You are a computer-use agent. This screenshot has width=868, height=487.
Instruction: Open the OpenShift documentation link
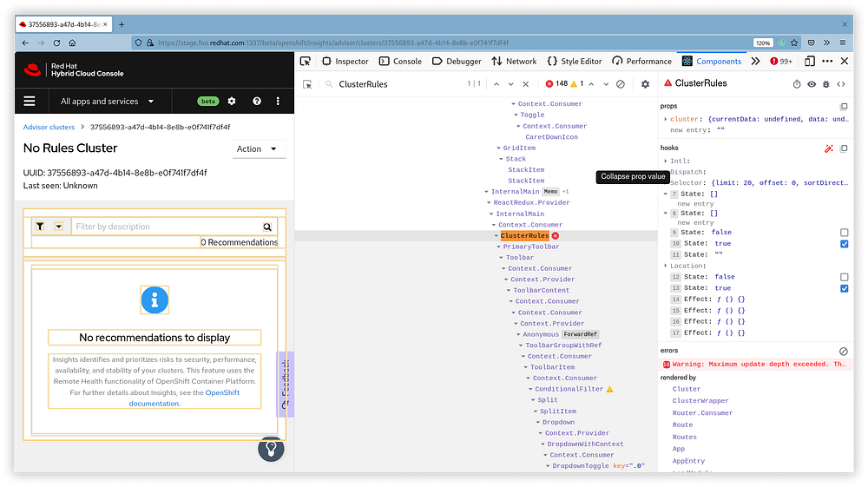pos(184,398)
